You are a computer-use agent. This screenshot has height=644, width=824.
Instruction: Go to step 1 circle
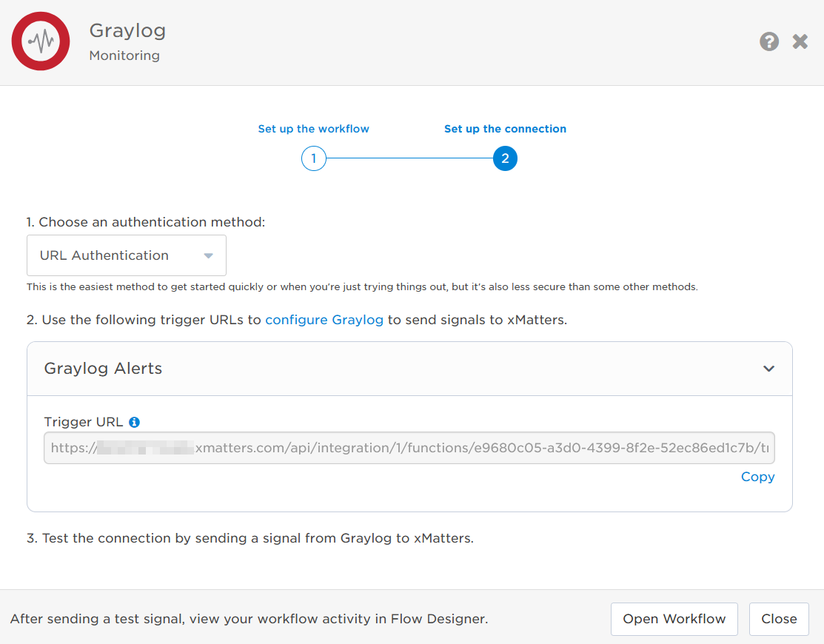(314, 158)
